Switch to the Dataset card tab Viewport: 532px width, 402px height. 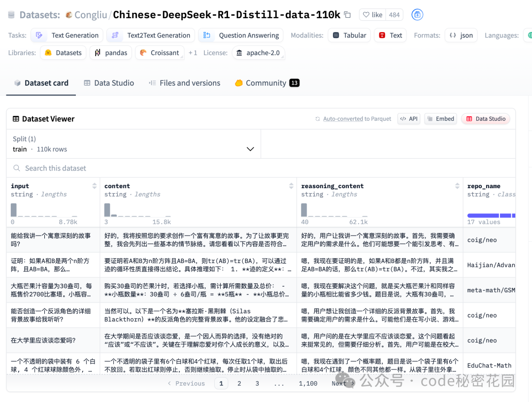click(x=41, y=83)
